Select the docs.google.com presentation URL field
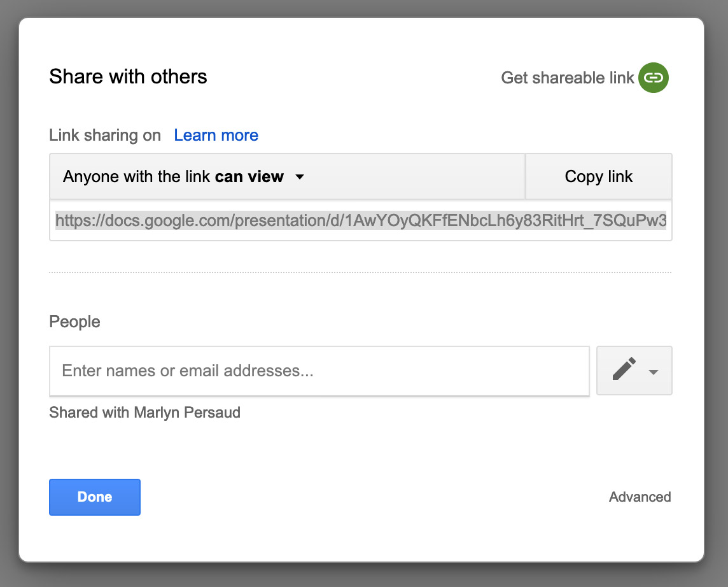Viewport: 728px width, 587px height. [x=360, y=221]
